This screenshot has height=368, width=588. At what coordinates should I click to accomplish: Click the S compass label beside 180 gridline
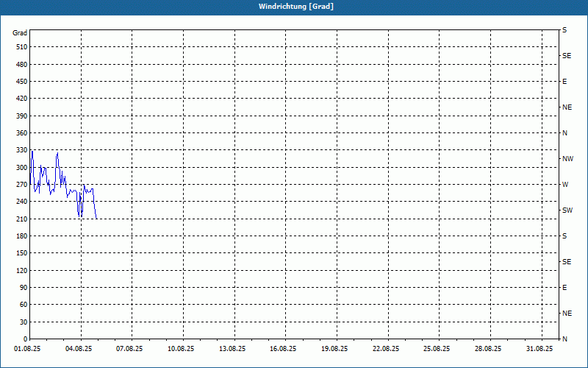click(x=564, y=236)
